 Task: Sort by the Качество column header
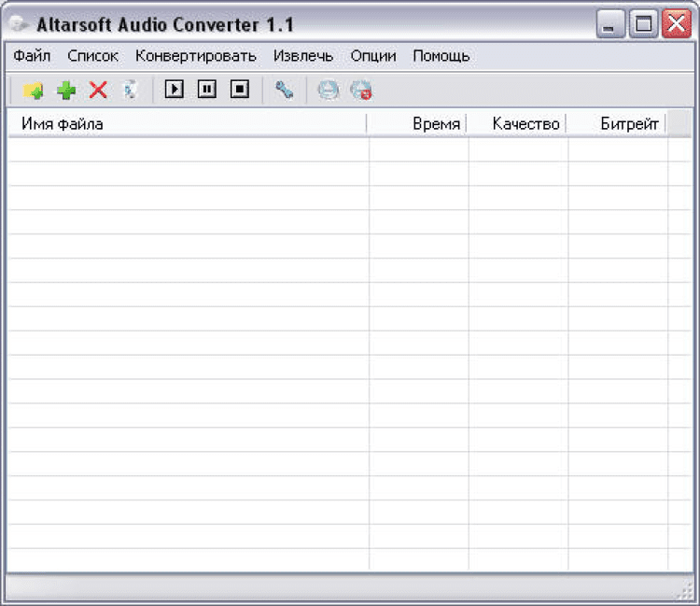coord(516,123)
